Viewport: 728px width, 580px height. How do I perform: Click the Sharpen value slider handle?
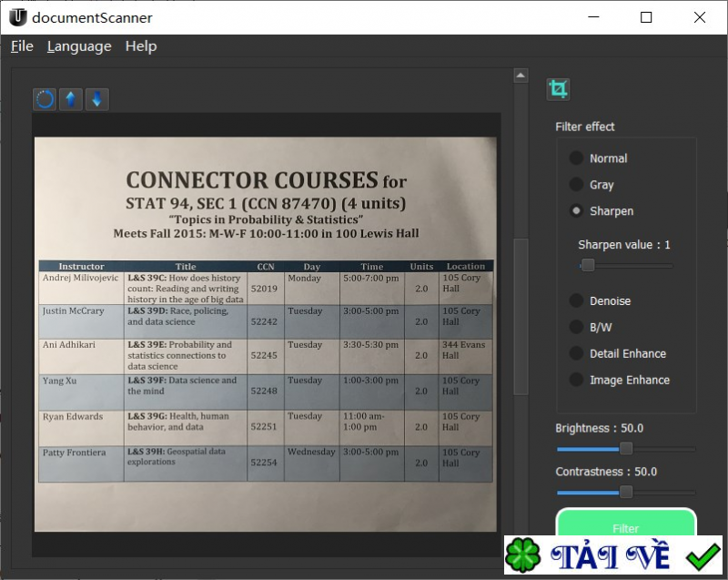pyautogui.click(x=588, y=265)
